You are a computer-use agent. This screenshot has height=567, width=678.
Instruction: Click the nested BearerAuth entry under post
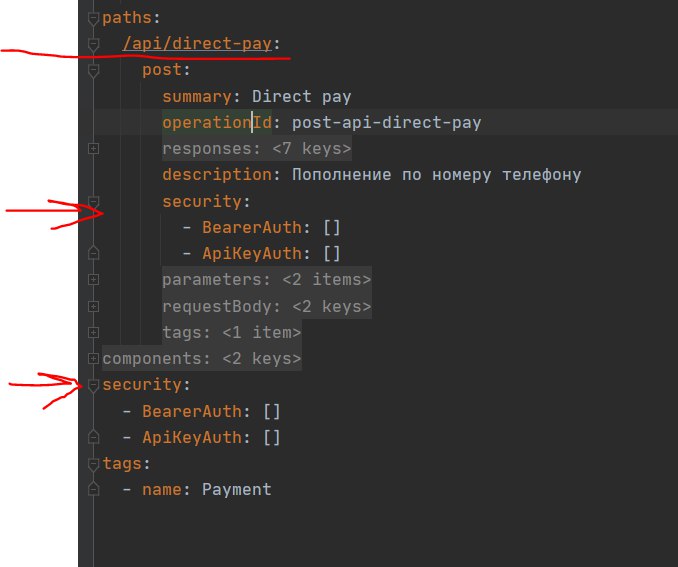click(252, 227)
